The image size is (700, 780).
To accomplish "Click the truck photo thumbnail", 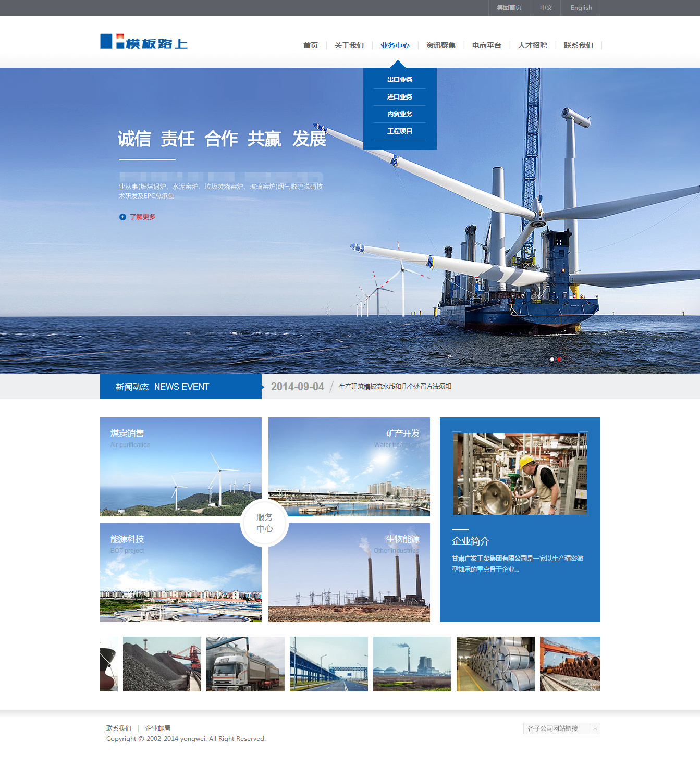I will [x=245, y=664].
